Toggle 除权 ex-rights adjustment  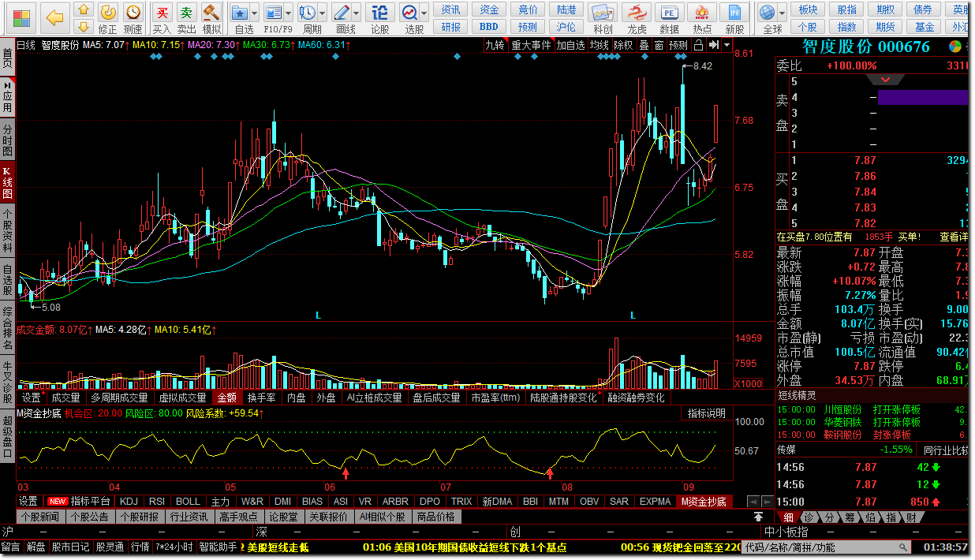[x=623, y=45]
